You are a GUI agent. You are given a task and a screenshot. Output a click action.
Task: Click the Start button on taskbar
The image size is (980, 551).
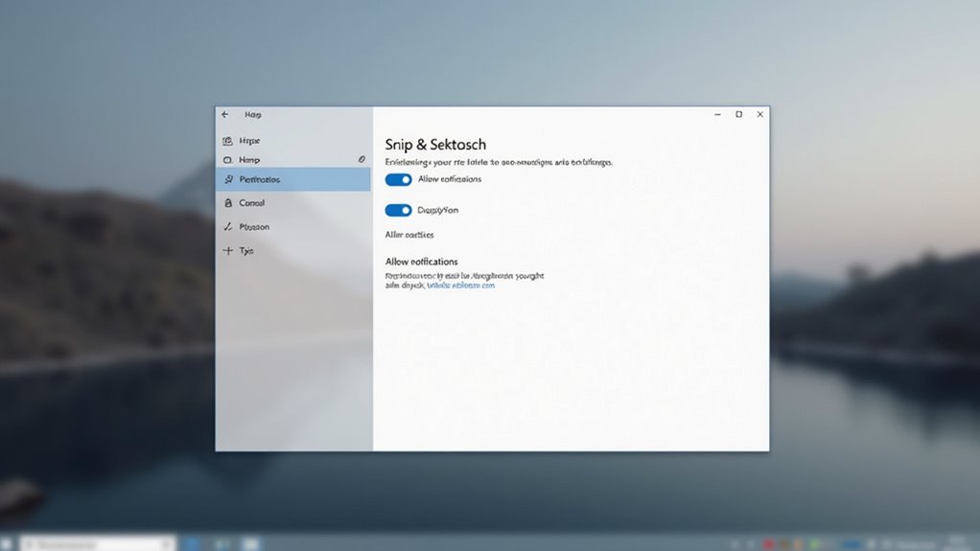(7, 544)
